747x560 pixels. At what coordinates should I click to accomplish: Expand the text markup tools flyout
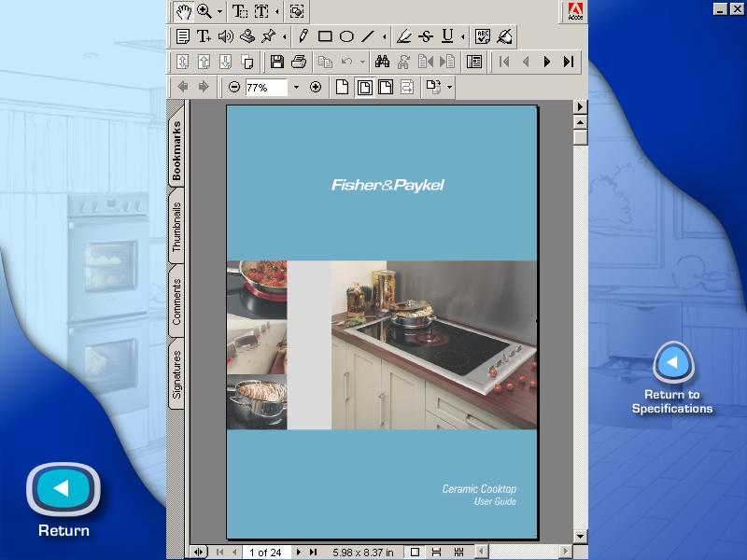pos(462,36)
